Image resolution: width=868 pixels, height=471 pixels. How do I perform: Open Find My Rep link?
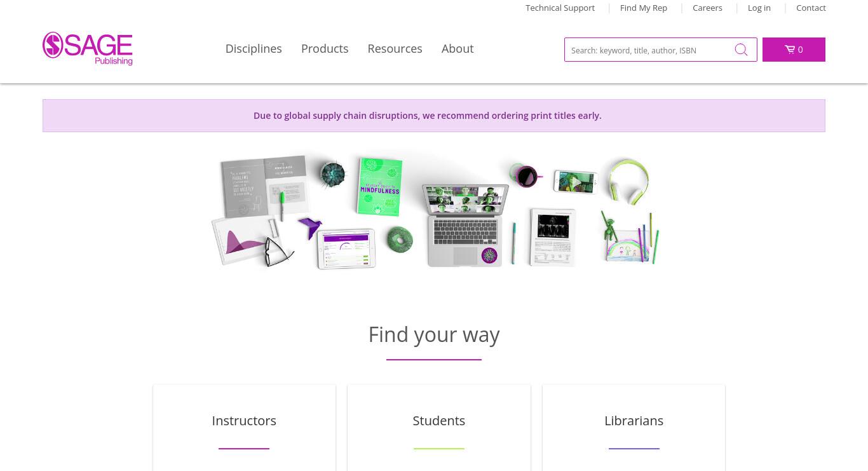point(644,8)
